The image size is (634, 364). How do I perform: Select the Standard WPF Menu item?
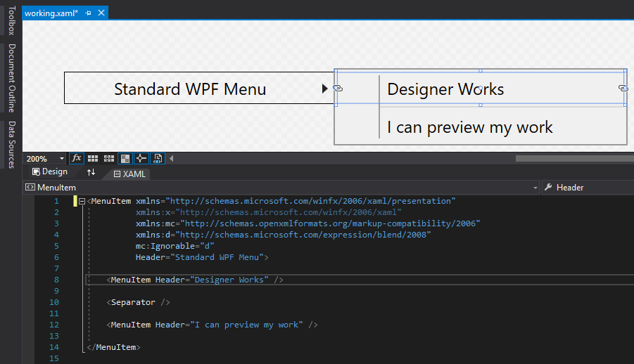coord(190,89)
